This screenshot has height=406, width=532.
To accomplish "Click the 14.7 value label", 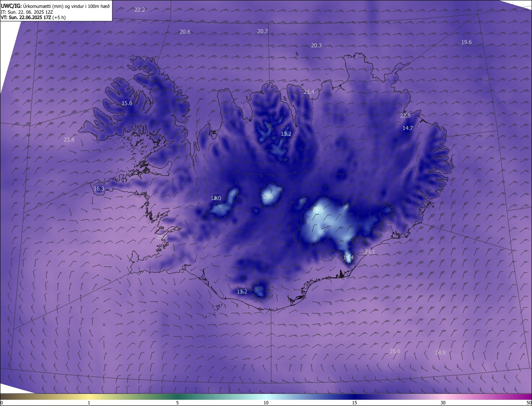I will 408,128.
